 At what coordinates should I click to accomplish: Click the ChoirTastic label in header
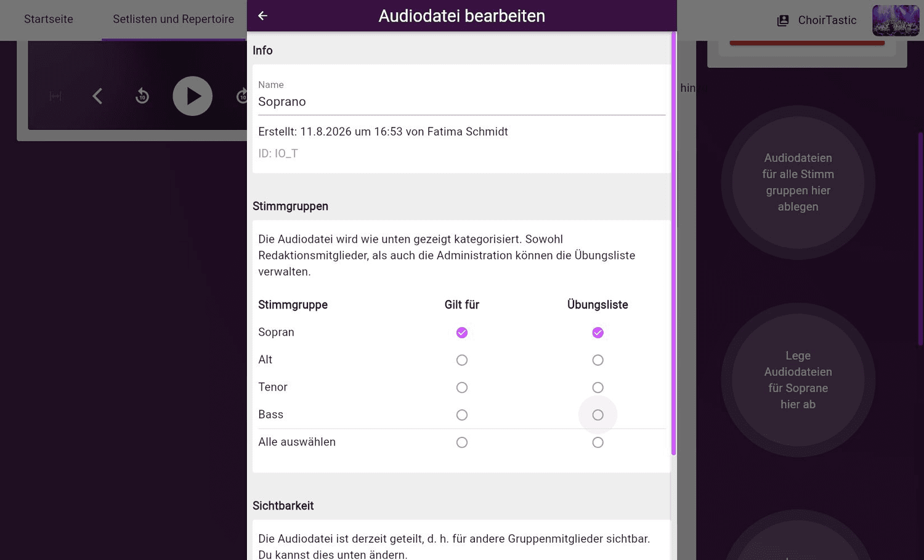click(x=827, y=20)
